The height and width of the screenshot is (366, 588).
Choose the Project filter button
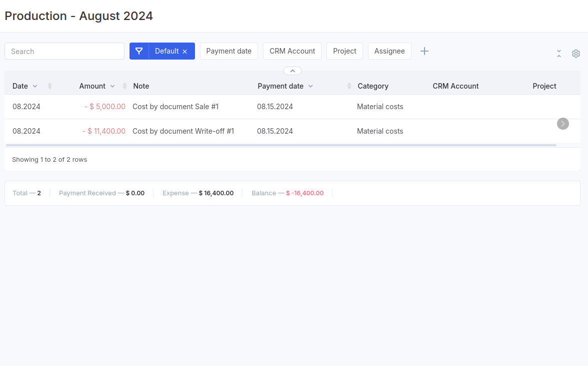(344, 51)
